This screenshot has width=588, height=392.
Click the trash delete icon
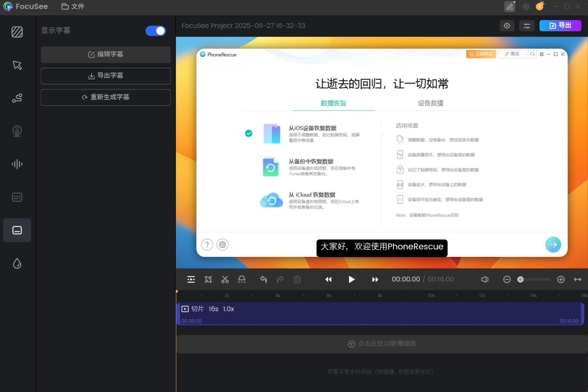297,279
